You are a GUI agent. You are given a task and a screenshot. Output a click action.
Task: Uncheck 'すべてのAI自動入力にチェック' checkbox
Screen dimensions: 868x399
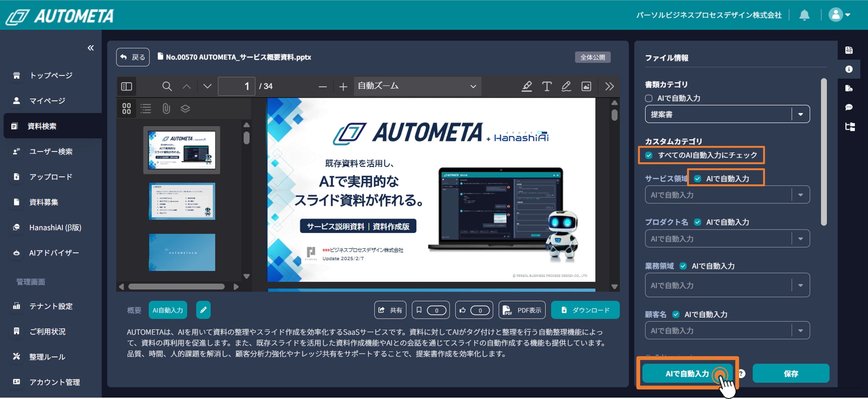(649, 155)
